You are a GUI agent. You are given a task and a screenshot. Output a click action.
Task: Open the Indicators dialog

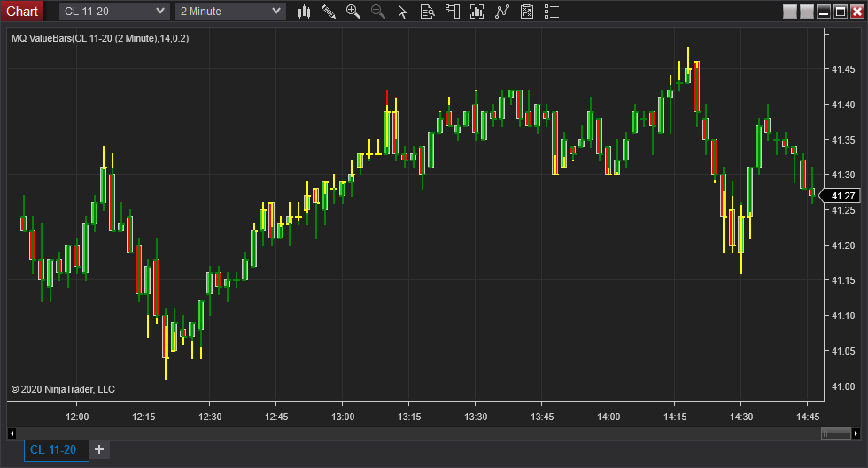click(502, 12)
